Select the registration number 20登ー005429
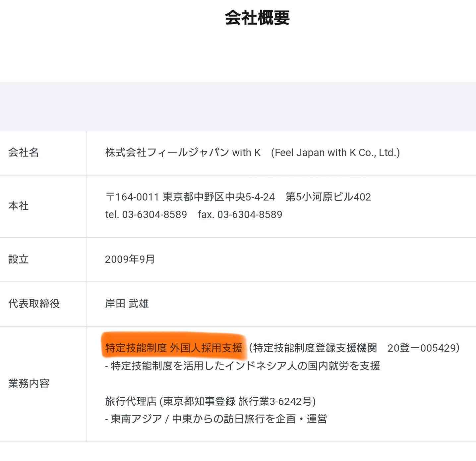The image size is (476, 461). pos(421,348)
